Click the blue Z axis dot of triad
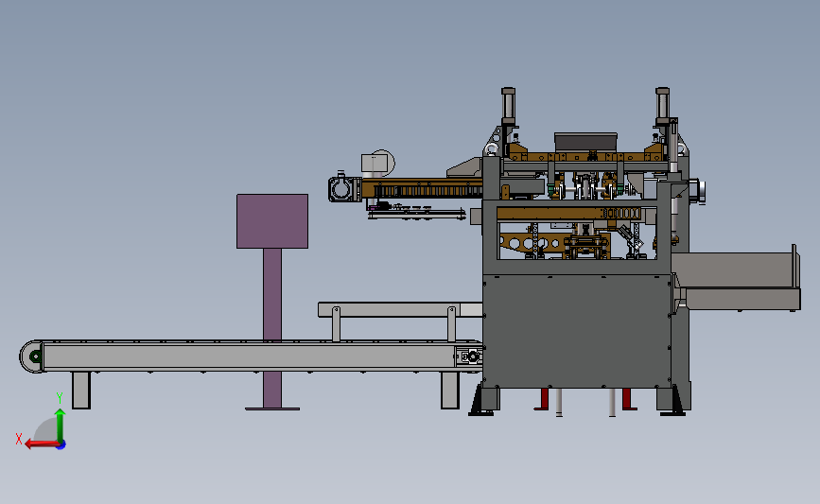The height and width of the screenshot is (504, 820). 61,445
